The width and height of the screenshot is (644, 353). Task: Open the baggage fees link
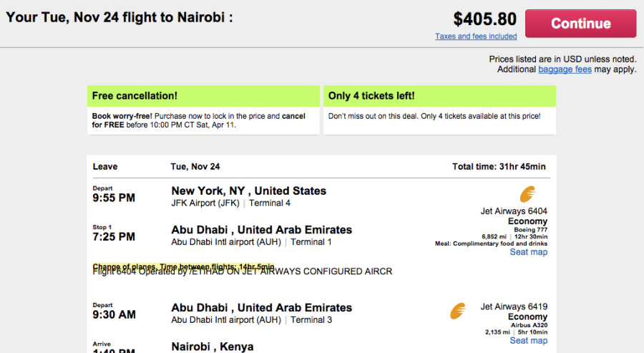[565, 69]
